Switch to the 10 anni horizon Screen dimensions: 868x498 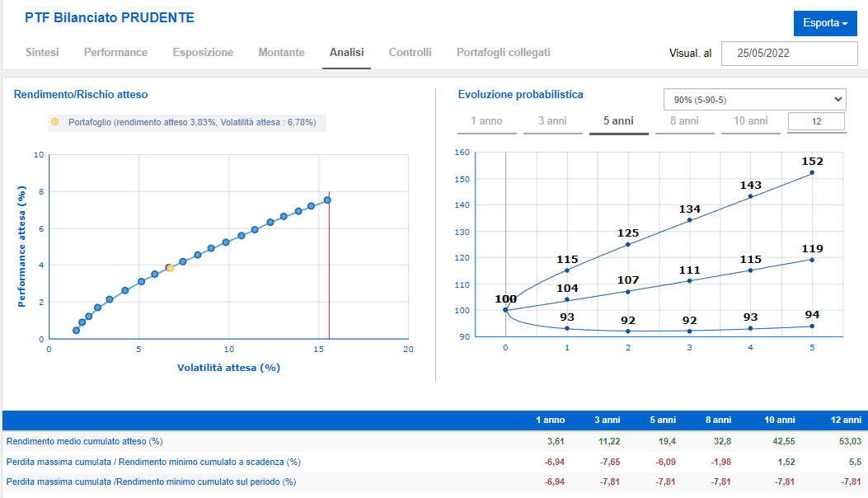(751, 121)
